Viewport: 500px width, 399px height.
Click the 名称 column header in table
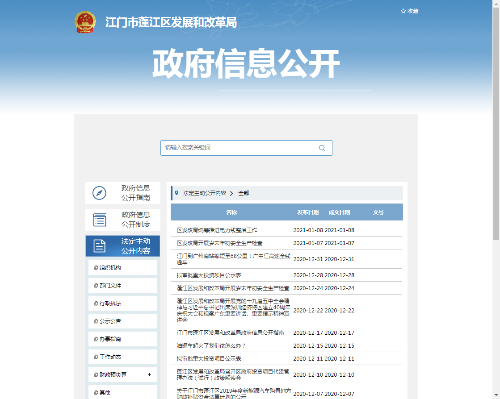tap(231, 212)
